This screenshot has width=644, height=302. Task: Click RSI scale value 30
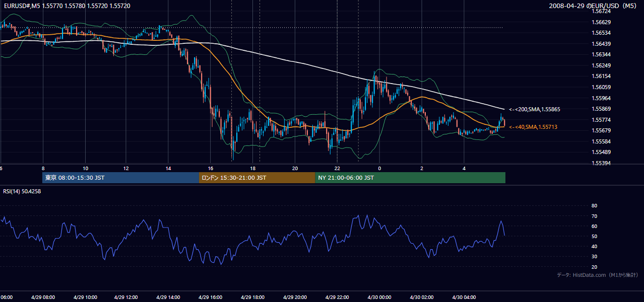tap(594, 257)
